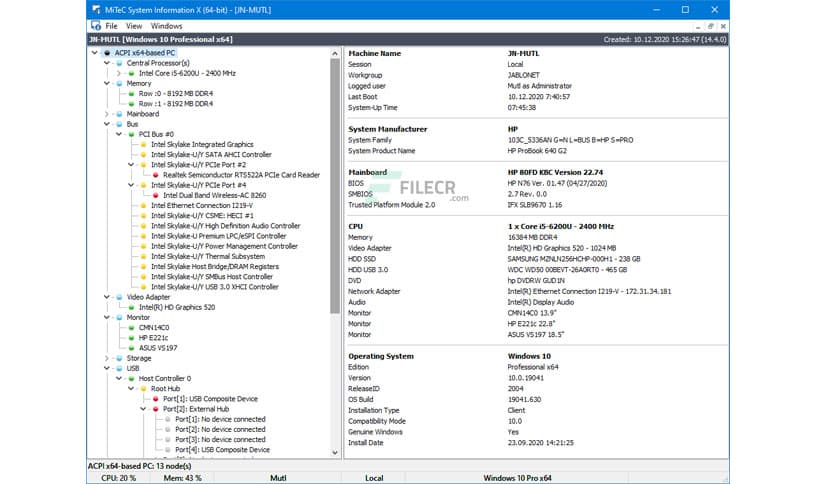
Task: Select the HP E221c monitor entry
Action: coord(154,337)
